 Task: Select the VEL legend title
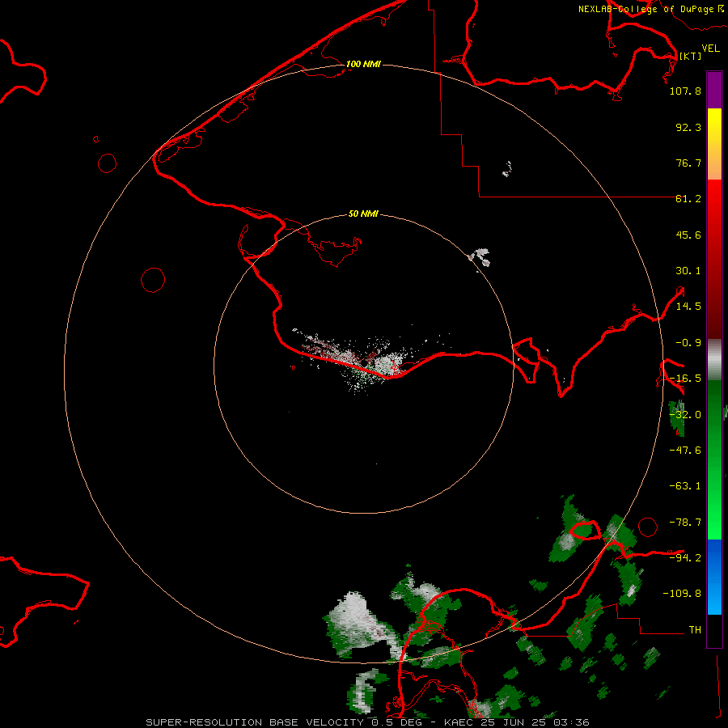710,49
